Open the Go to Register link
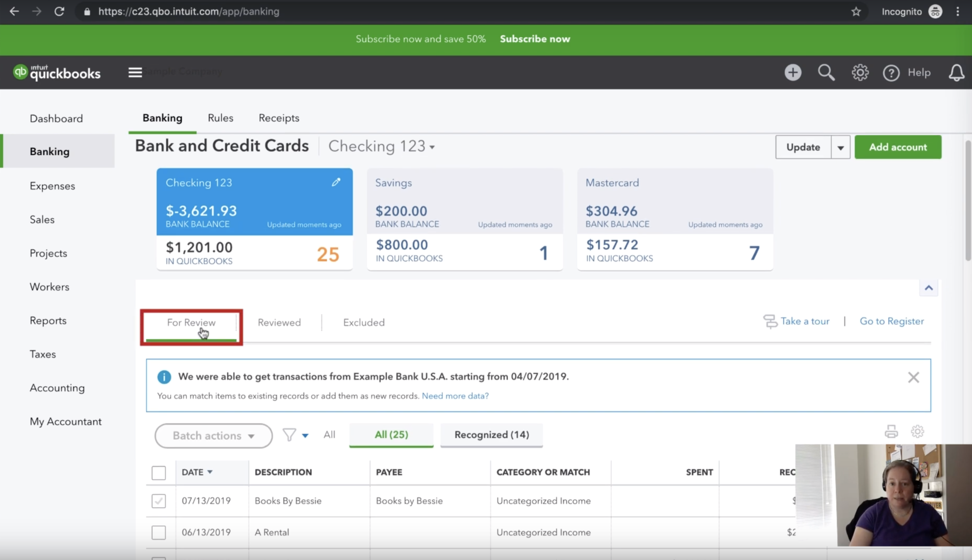Viewport: 972px width, 560px height. tap(892, 321)
